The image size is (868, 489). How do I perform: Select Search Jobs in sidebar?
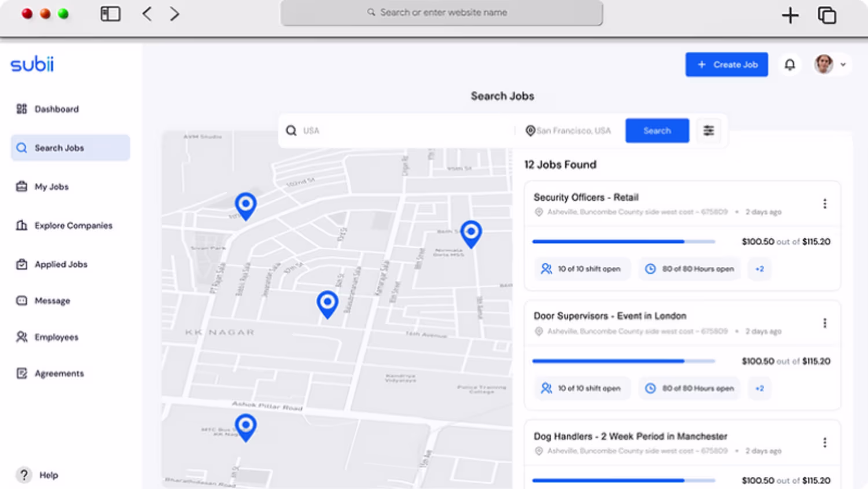[x=70, y=148]
